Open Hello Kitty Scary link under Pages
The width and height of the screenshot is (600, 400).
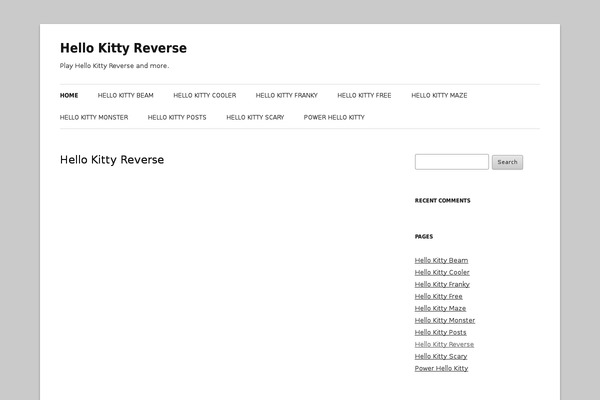point(441,356)
